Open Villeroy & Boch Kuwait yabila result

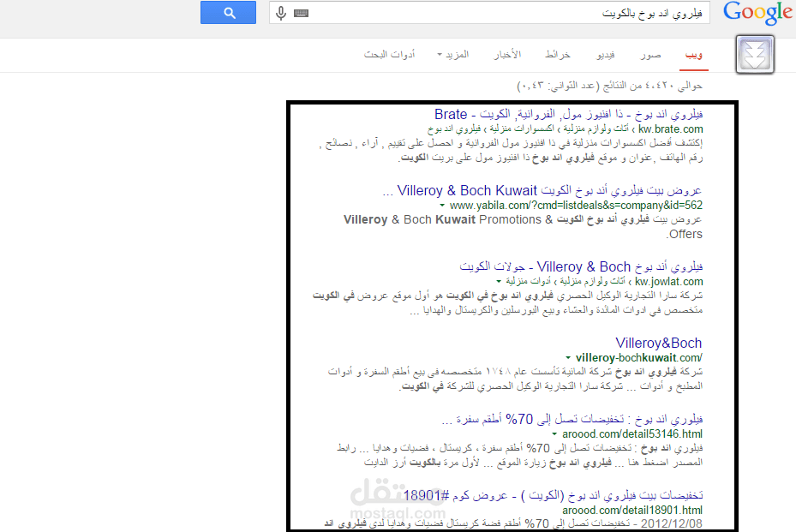click(542, 190)
